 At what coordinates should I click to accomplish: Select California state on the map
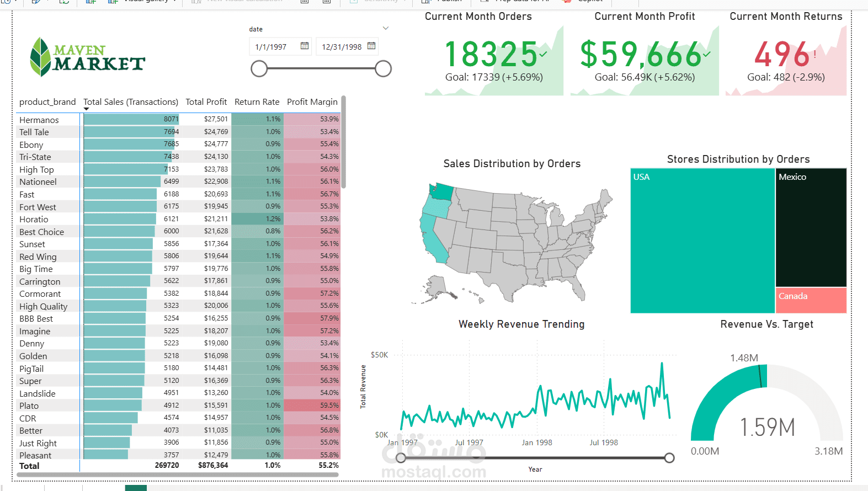point(432,238)
